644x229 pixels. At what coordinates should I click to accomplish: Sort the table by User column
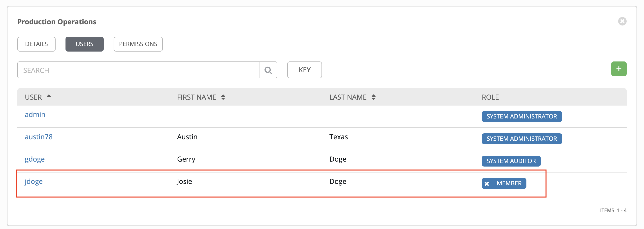click(49, 96)
